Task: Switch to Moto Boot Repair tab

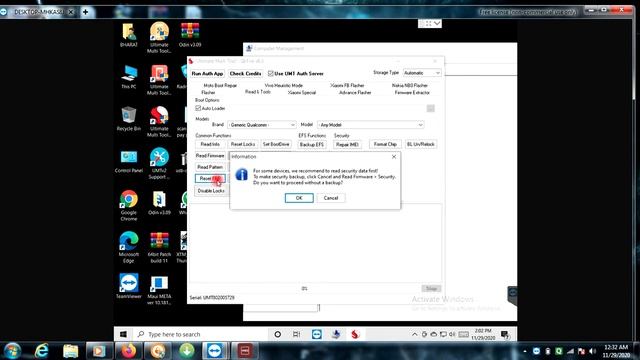Action: [220, 85]
